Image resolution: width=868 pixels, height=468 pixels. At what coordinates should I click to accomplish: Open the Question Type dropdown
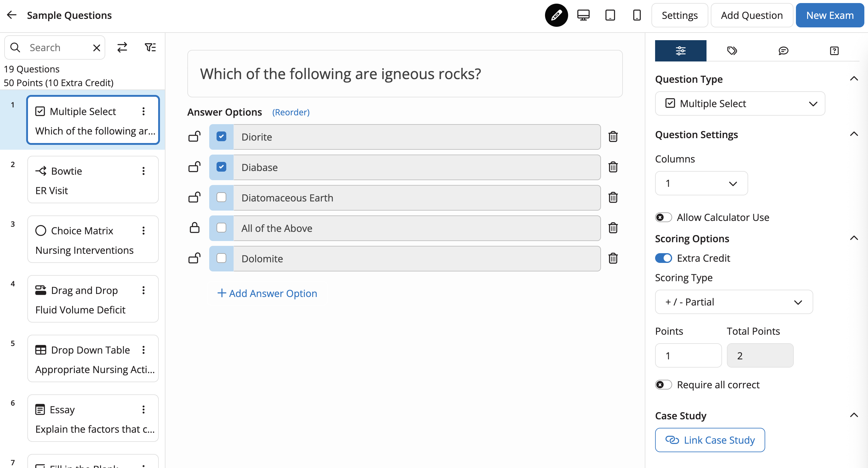(x=740, y=103)
